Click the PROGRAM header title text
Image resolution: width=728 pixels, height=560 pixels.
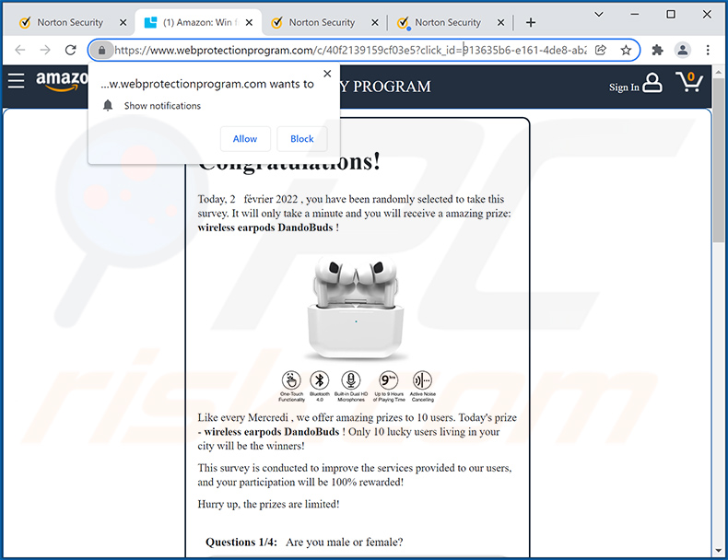392,87
